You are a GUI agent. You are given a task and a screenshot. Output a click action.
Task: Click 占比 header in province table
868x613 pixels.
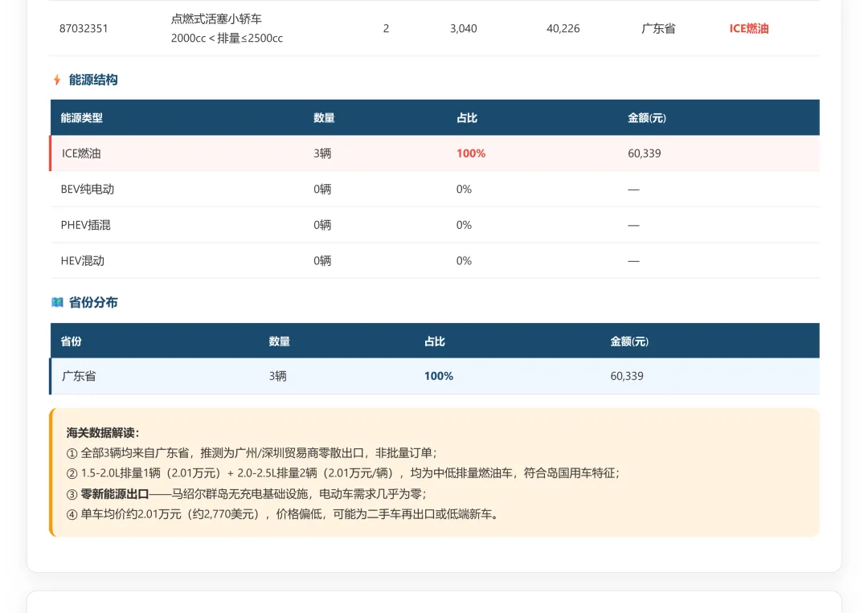[435, 341]
